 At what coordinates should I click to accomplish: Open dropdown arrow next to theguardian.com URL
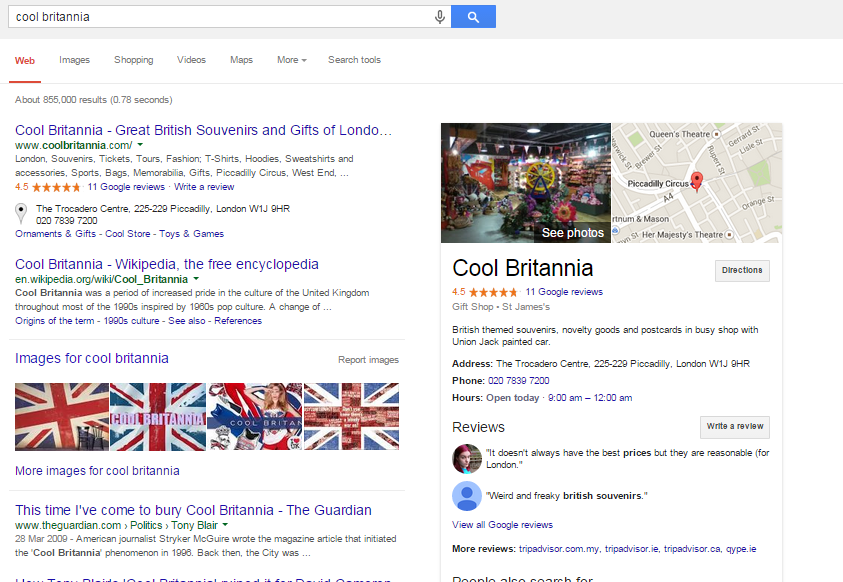pyautogui.click(x=225, y=524)
